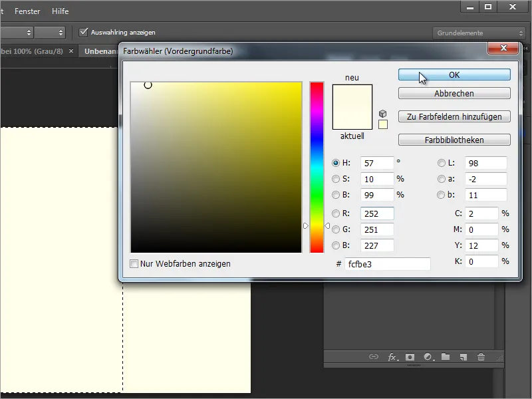The image size is (532, 399).
Task: Select the G green radio button
Action: (336, 229)
